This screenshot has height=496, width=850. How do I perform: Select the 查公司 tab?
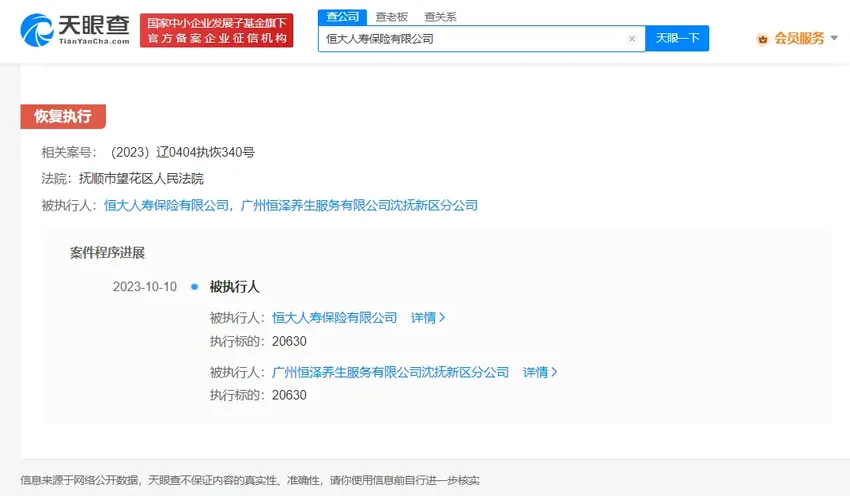[343, 17]
